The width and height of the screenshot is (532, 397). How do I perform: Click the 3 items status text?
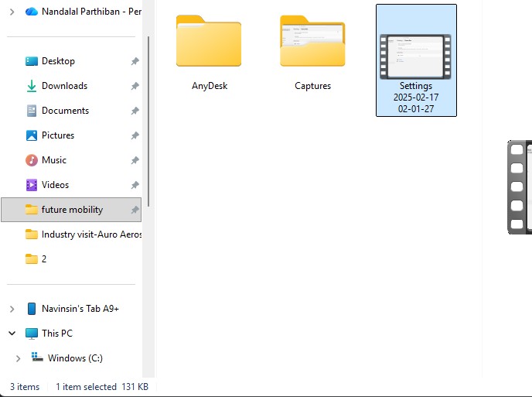coord(25,387)
